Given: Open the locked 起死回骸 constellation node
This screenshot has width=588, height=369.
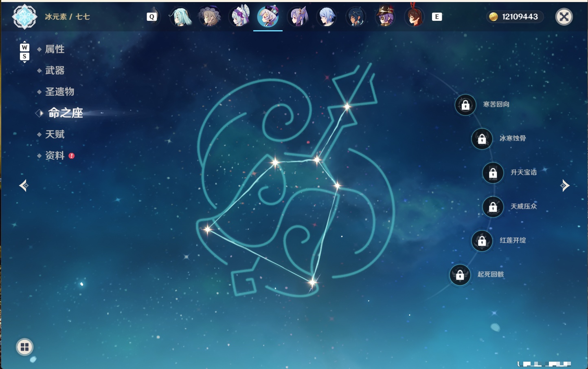Looking at the screenshot, I should [460, 275].
